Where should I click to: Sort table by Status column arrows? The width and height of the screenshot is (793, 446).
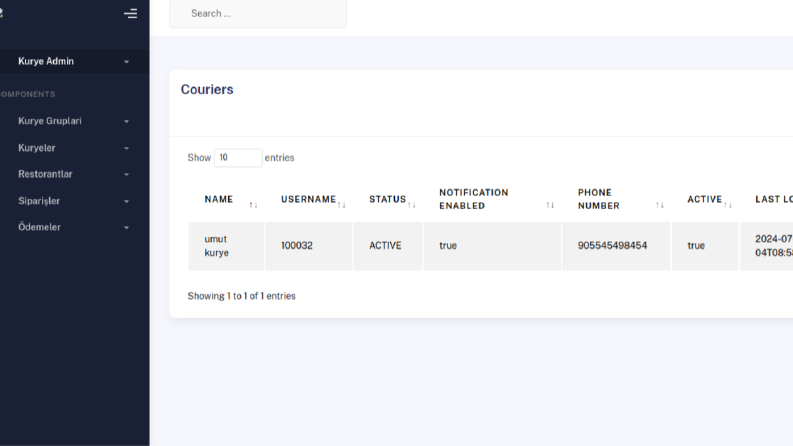412,205
